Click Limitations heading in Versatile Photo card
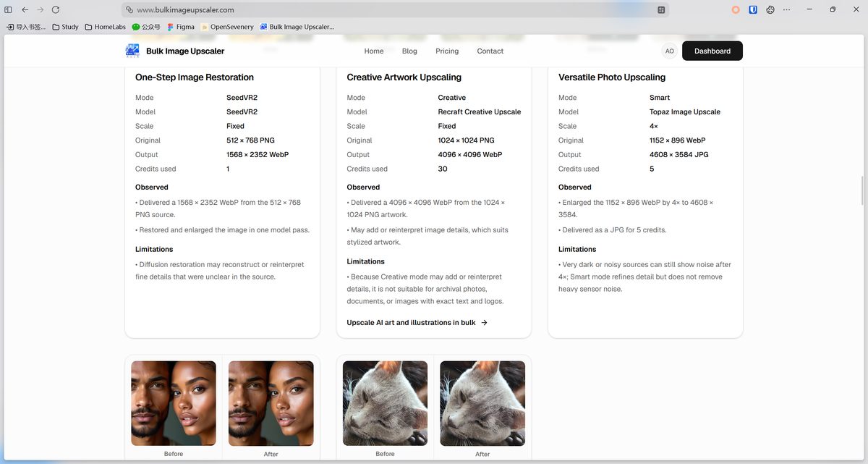Image resolution: width=868 pixels, height=464 pixels. (x=577, y=249)
